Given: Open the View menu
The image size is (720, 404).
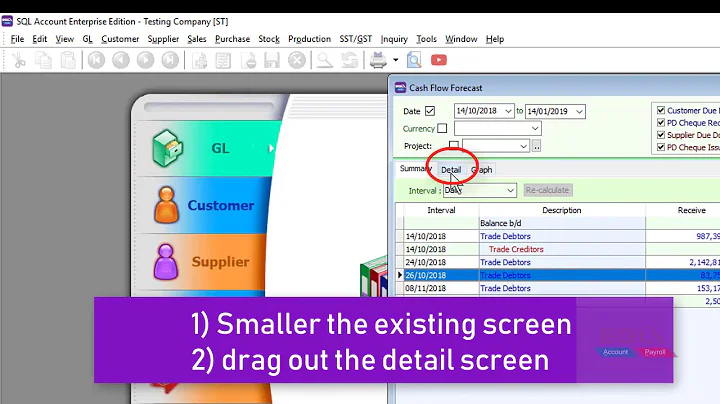Looking at the screenshot, I should pos(64,39).
